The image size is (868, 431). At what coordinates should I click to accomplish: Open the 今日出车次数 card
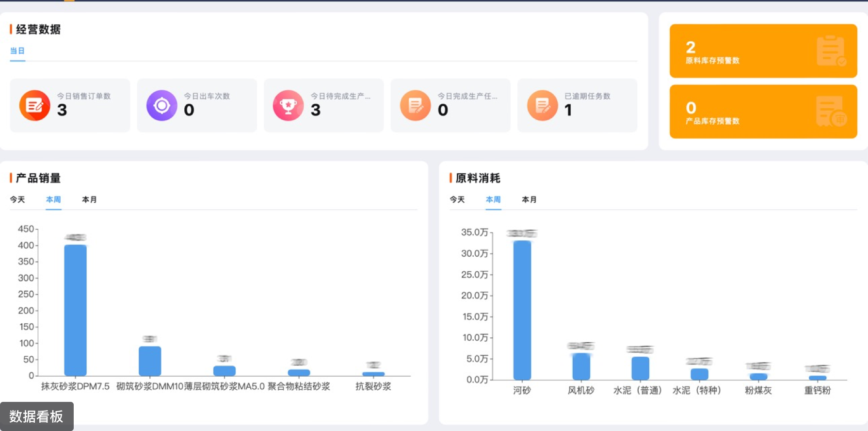[197, 105]
